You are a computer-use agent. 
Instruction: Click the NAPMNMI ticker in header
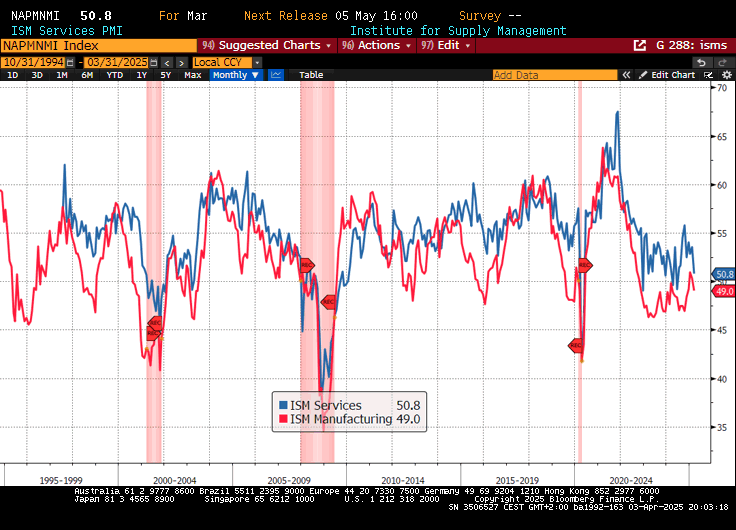coord(35,16)
